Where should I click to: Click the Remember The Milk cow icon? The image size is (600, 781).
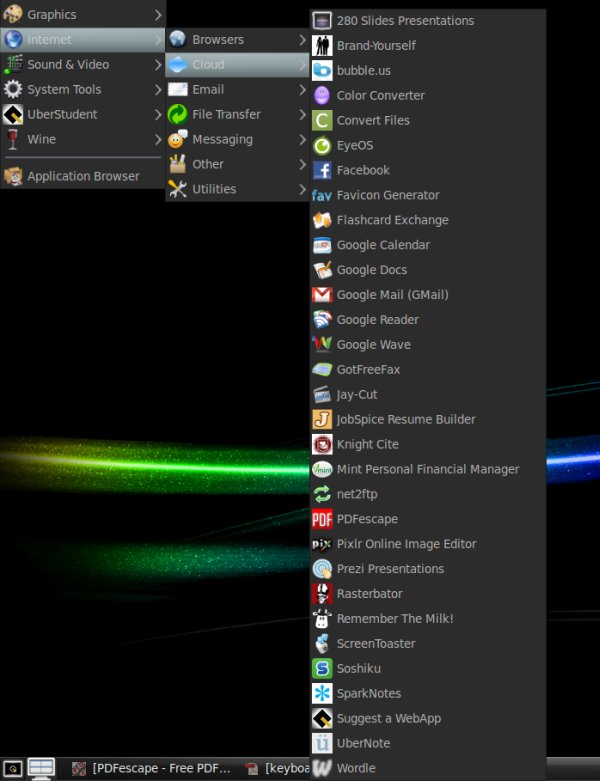point(322,619)
